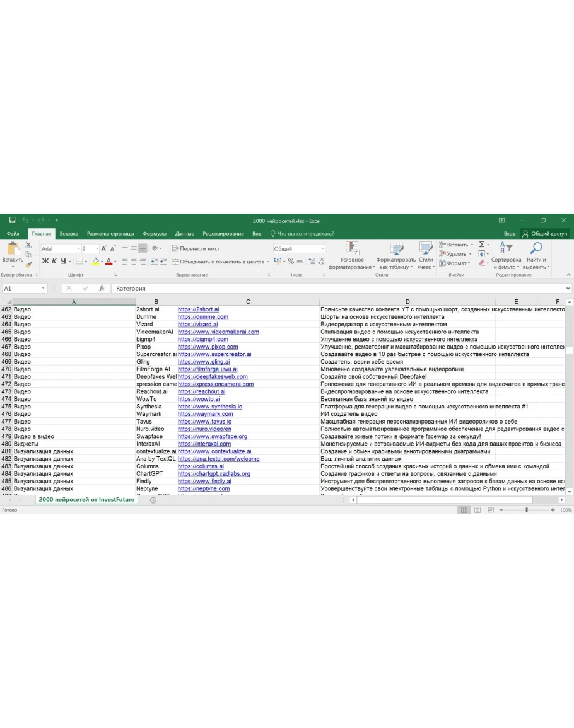Click the Clear eraser icon

point(482,263)
